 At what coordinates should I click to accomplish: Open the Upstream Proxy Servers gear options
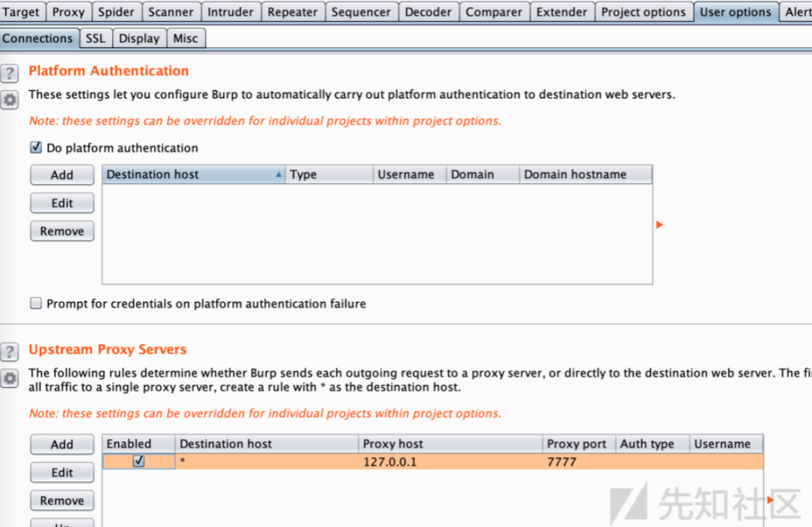[9, 378]
